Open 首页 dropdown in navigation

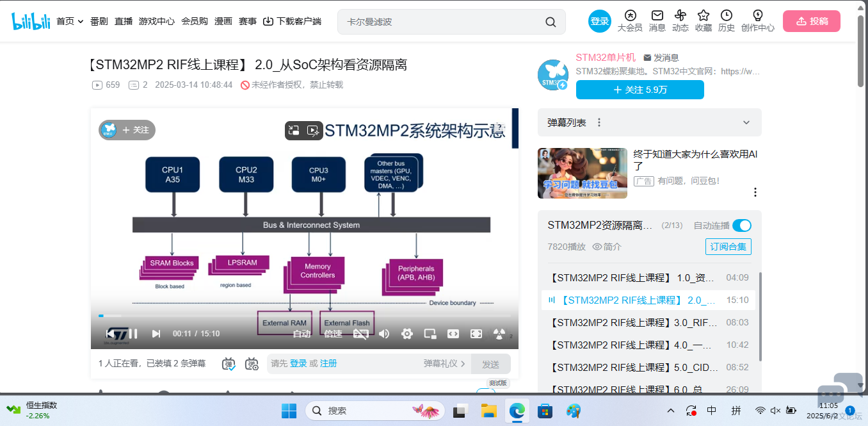pyautogui.click(x=70, y=21)
